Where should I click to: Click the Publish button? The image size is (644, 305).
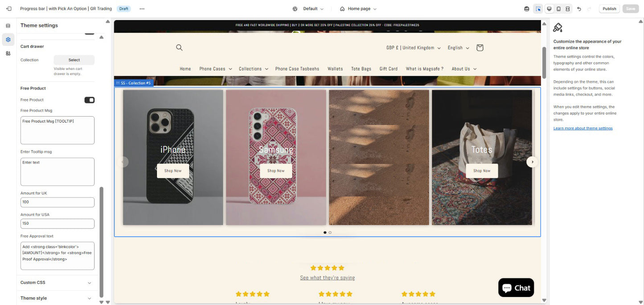click(609, 8)
